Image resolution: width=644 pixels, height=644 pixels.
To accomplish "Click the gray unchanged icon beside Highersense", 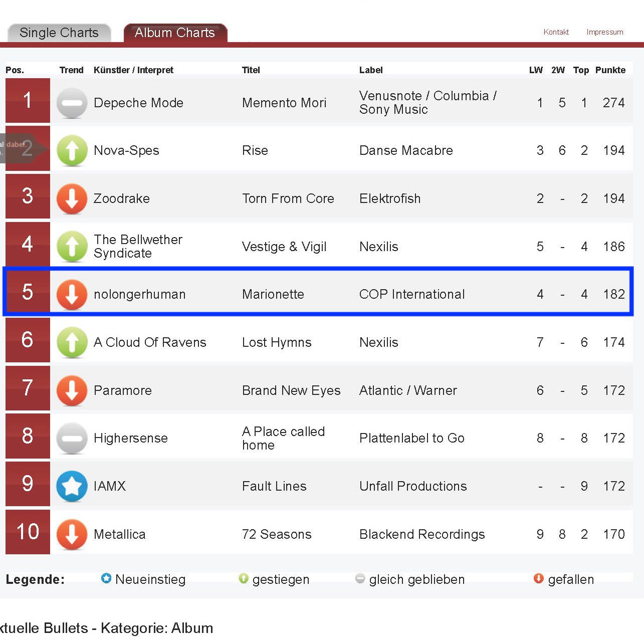I will [x=72, y=438].
